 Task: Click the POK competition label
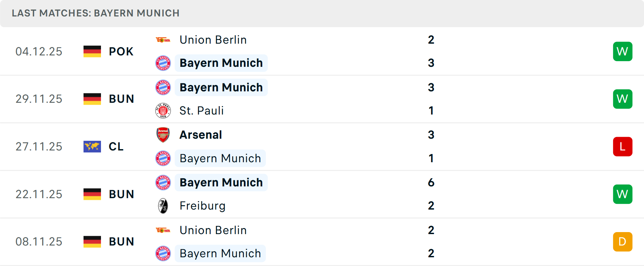click(121, 51)
